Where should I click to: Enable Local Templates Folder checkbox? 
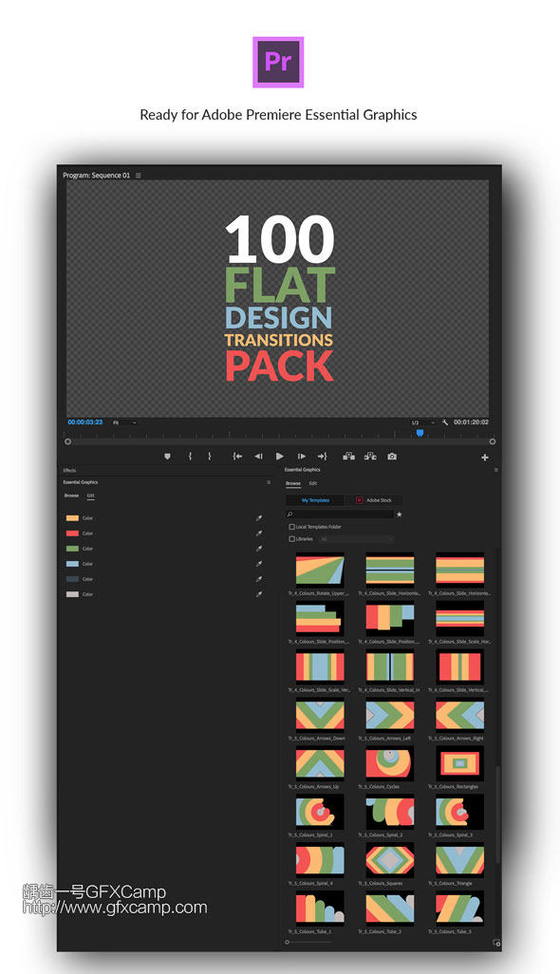point(291,527)
